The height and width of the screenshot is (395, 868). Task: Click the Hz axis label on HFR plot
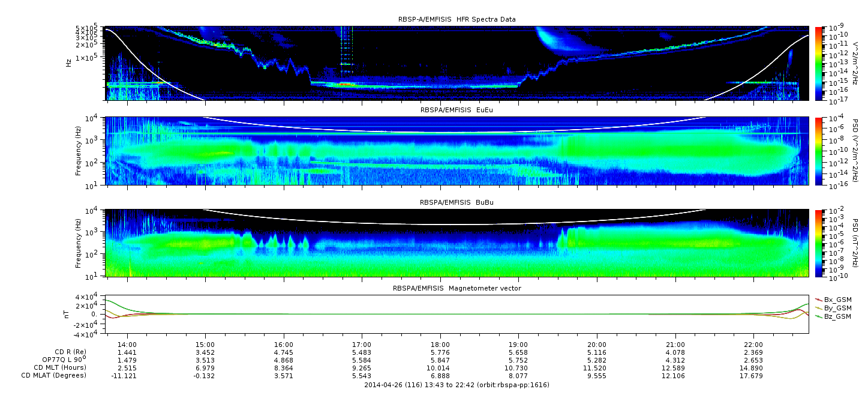coord(68,62)
